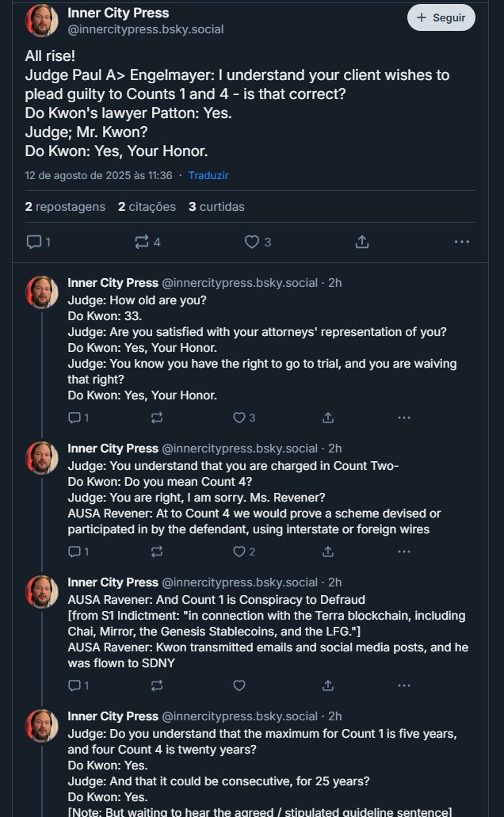View the 2 citações list
The height and width of the screenshot is (817, 504).
[x=147, y=207]
